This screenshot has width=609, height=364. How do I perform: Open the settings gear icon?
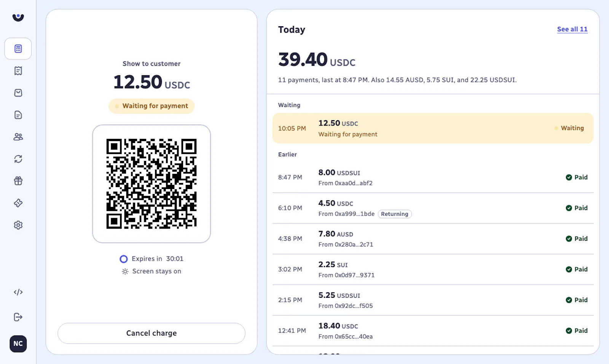coord(18,225)
